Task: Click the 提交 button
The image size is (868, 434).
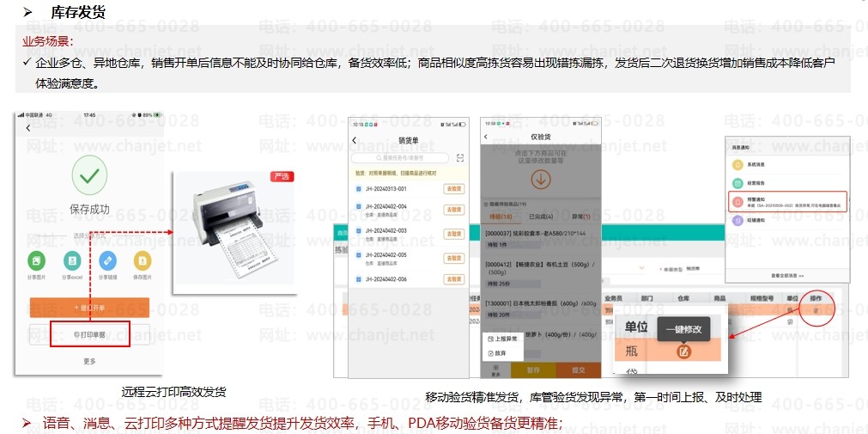Action: (x=579, y=370)
